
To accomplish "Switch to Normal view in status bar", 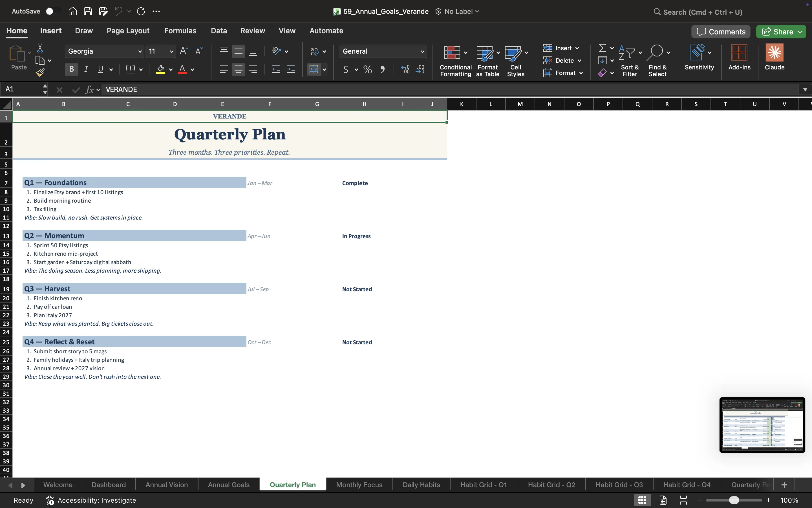I will coord(642,500).
